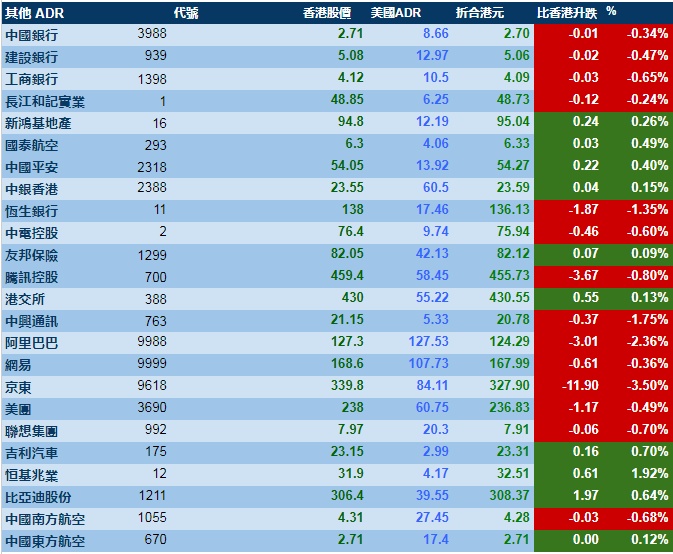Select stock code 1299
Viewport: 673px width, 554px height.
click(152, 255)
